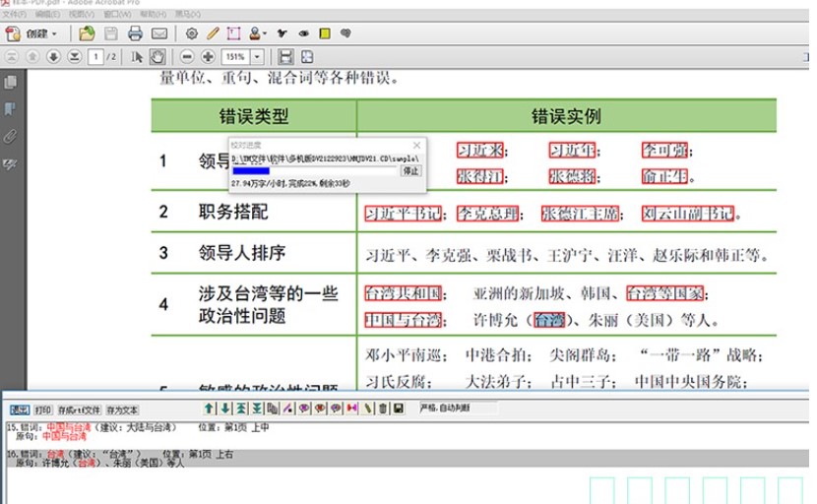Click the black save disk icon in bottom toolbar

click(399, 409)
